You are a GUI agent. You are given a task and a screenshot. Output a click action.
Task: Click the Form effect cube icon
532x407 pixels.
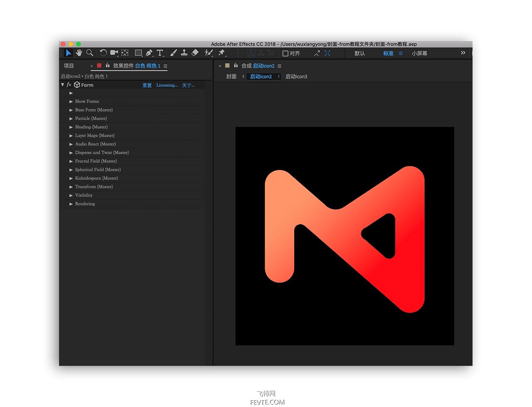[77, 85]
